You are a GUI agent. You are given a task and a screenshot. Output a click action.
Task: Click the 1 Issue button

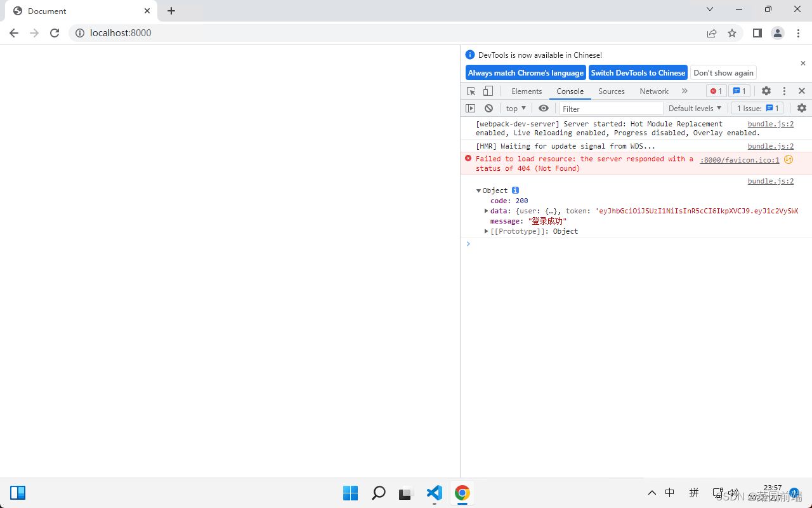click(757, 109)
